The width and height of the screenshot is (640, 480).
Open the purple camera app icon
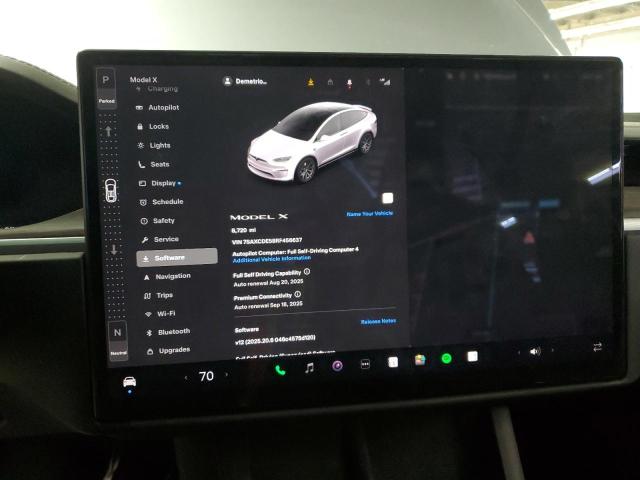(x=337, y=366)
